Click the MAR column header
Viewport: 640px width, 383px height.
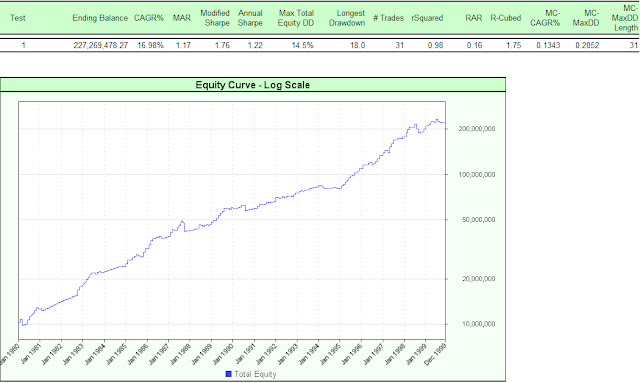pos(182,18)
